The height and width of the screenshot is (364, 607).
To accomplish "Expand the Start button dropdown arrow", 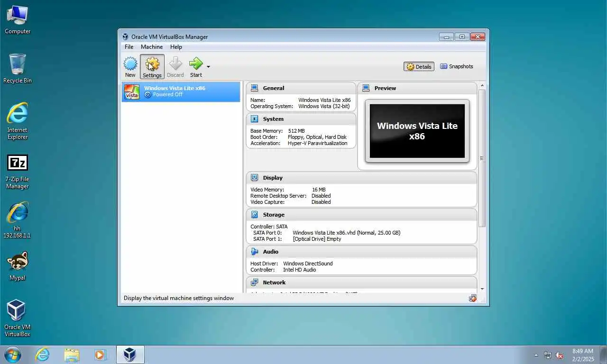I will pyautogui.click(x=208, y=67).
